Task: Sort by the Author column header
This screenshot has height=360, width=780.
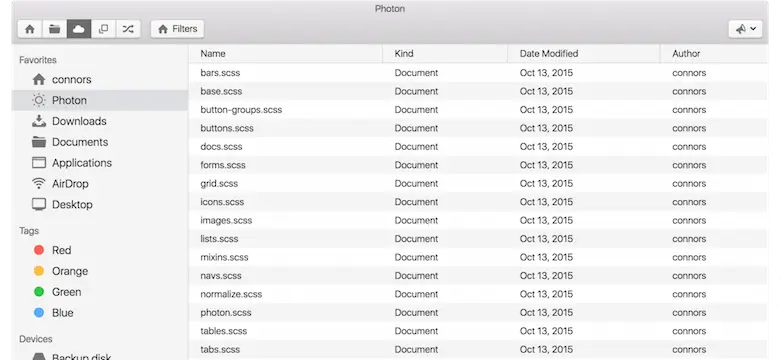Action: [x=714, y=54]
